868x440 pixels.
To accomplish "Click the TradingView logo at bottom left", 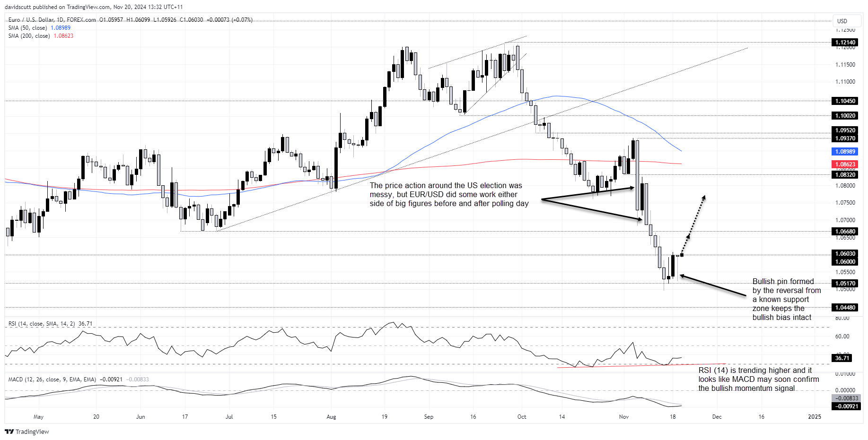I will tap(27, 431).
